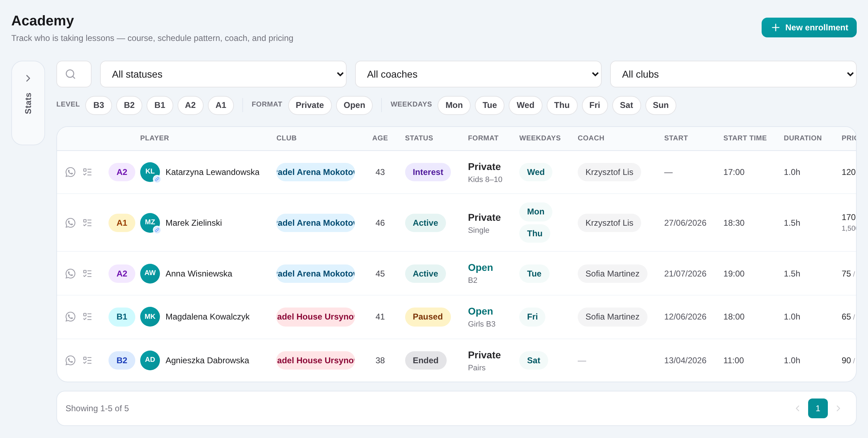Click Krzysztof Lis coach chip for Marek
This screenshot has width=868, height=438.
click(609, 223)
